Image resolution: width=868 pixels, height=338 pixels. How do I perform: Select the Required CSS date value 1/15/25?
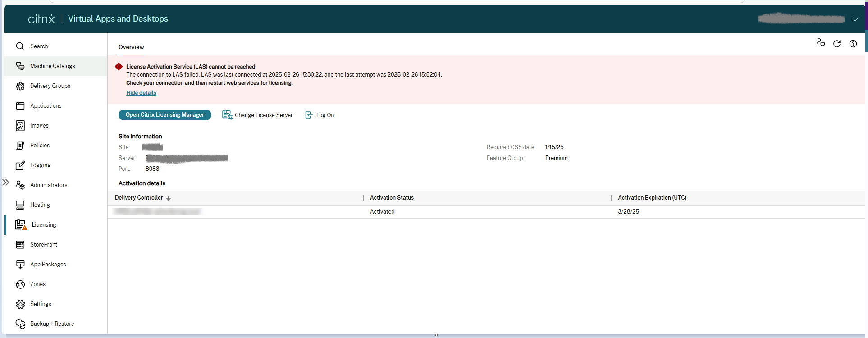pos(554,147)
